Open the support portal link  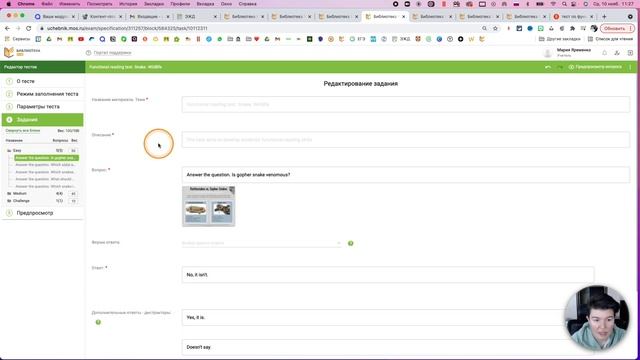109,53
